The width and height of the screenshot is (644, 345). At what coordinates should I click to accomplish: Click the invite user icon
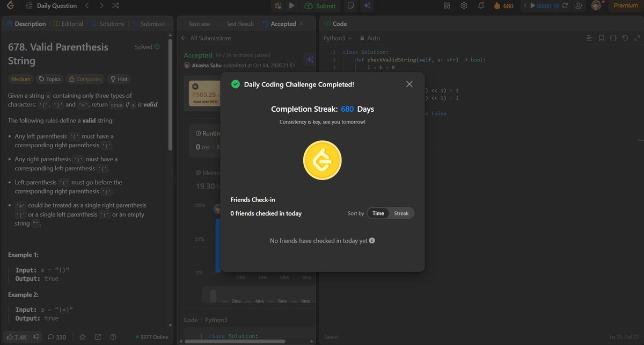pos(579,6)
